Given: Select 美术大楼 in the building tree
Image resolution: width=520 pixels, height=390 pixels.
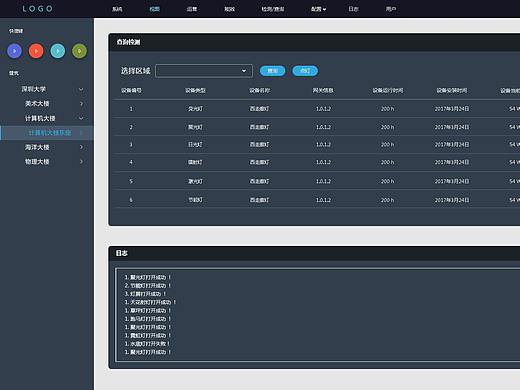Looking at the screenshot, I should tap(37, 104).
